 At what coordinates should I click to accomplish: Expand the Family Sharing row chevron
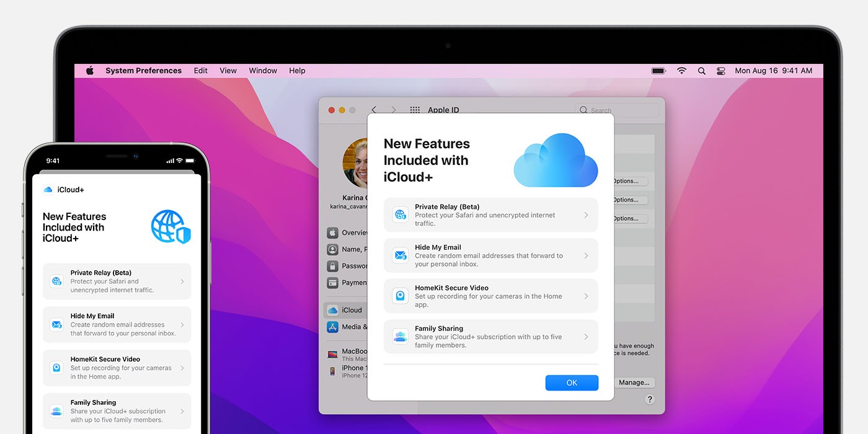tap(585, 336)
